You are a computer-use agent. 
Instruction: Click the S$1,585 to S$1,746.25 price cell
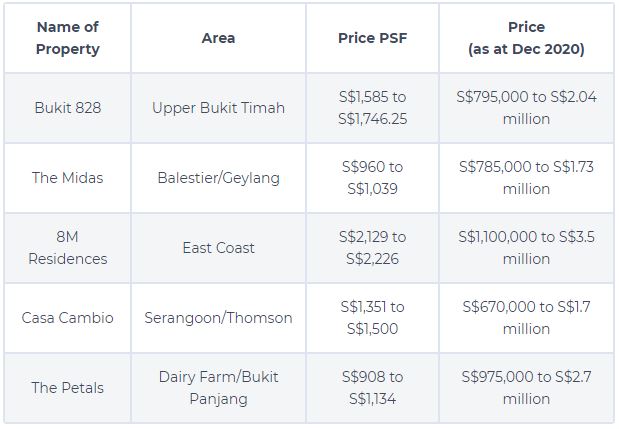pos(372,108)
